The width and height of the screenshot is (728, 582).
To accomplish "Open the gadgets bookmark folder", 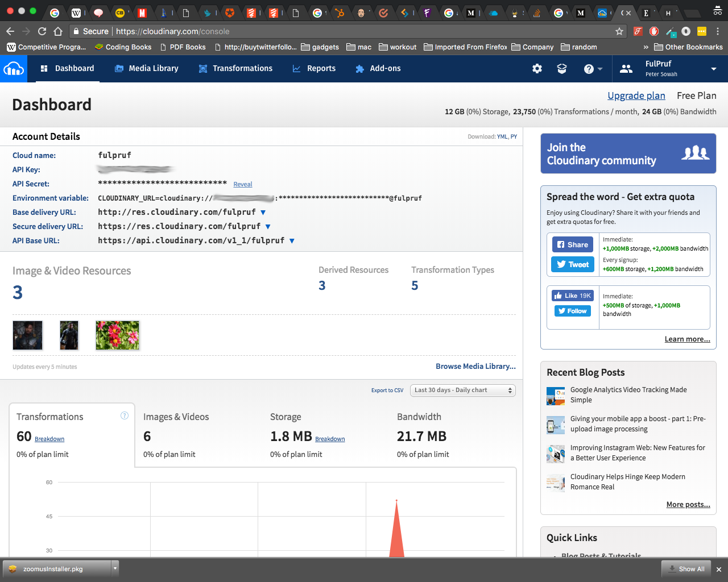I will [320, 47].
